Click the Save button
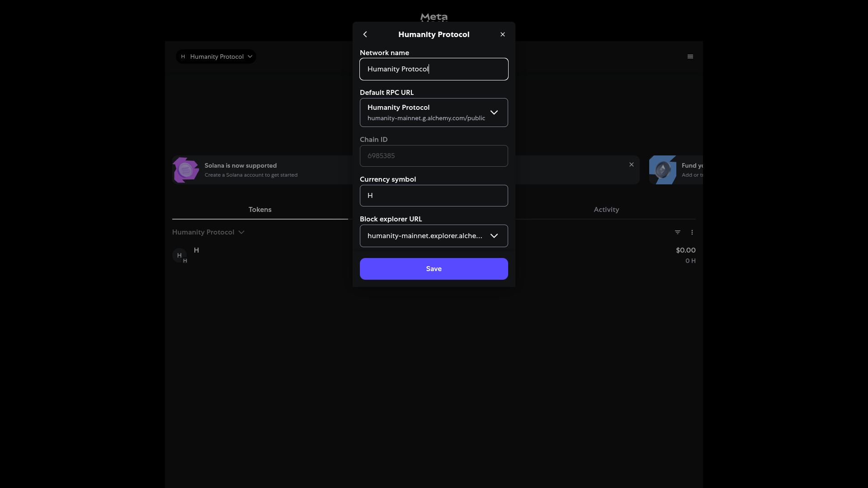Image resolution: width=868 pixels, height=488 pixels. 434,268
